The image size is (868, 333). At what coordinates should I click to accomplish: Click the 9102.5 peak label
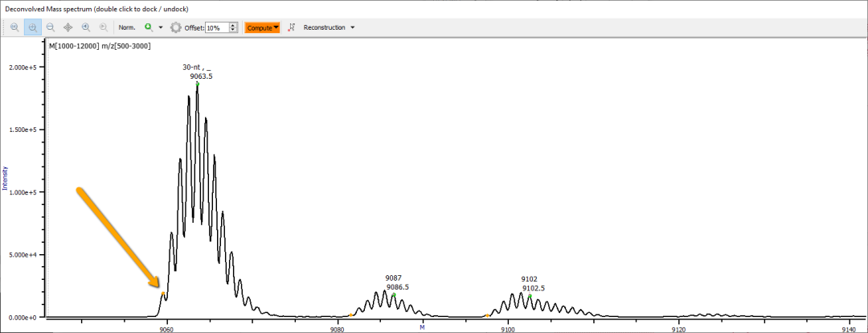pos(533,288)
